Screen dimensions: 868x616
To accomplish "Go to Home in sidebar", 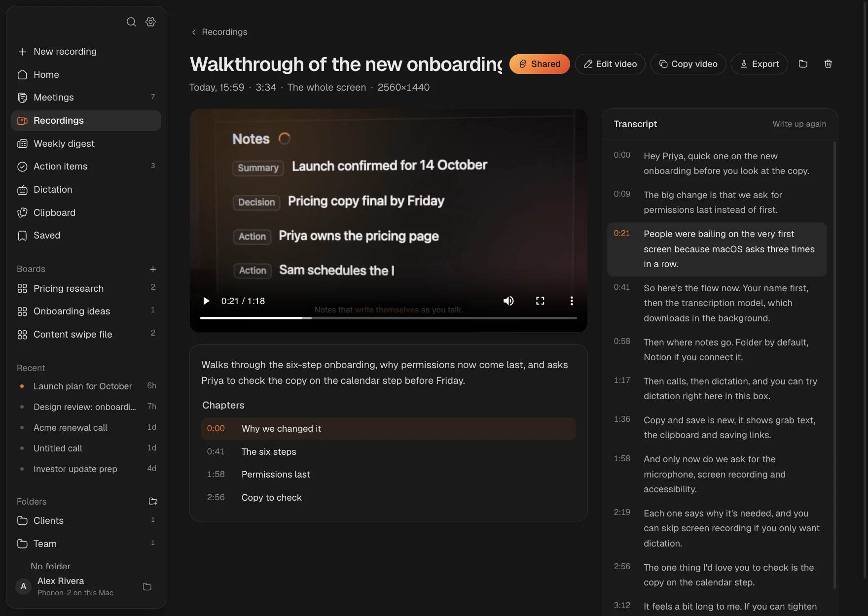I will coord(86,74).
